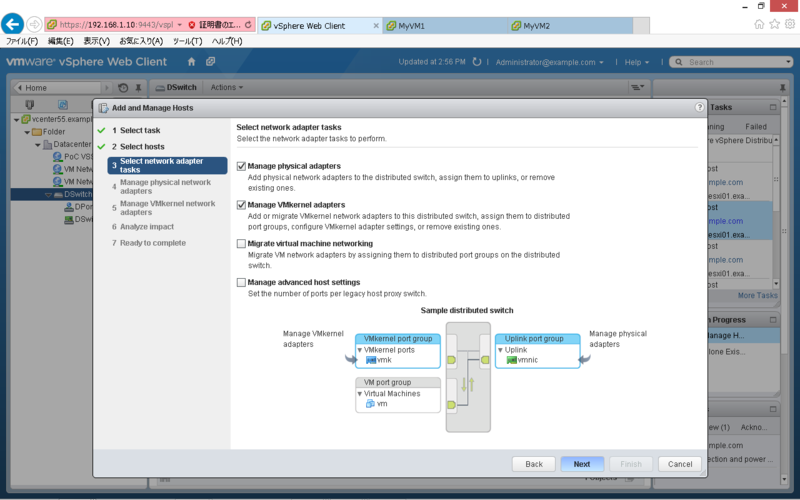The width and height of the screenshot is (800, 500).
Task: Toggle Manage physical adapters checkbox
Action: (x=241, y=166)
